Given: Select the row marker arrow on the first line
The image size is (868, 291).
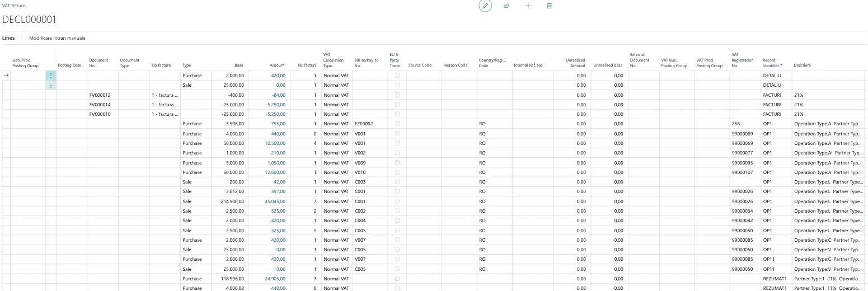Looking at the screenshot, I should (6, 76).
